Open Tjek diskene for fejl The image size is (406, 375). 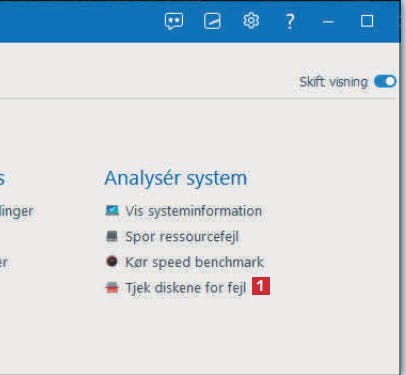point(186,288)
